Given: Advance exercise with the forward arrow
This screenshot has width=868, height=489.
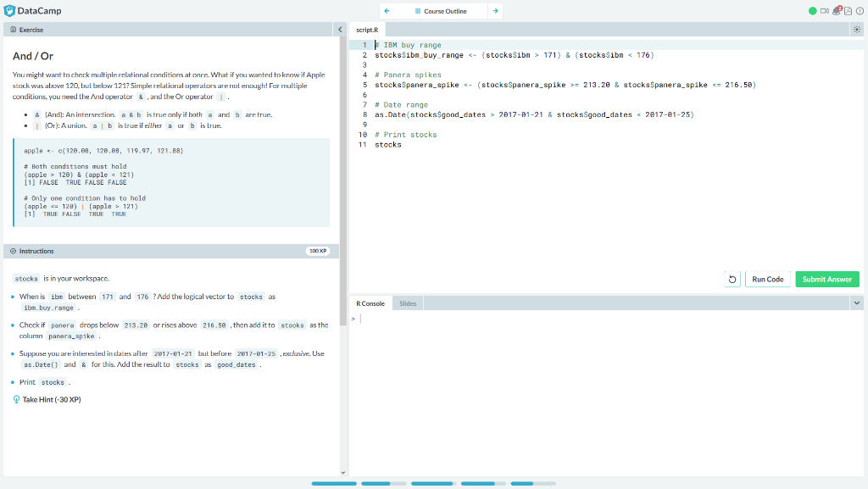Looking at the screenshot, I should [496, 11].
